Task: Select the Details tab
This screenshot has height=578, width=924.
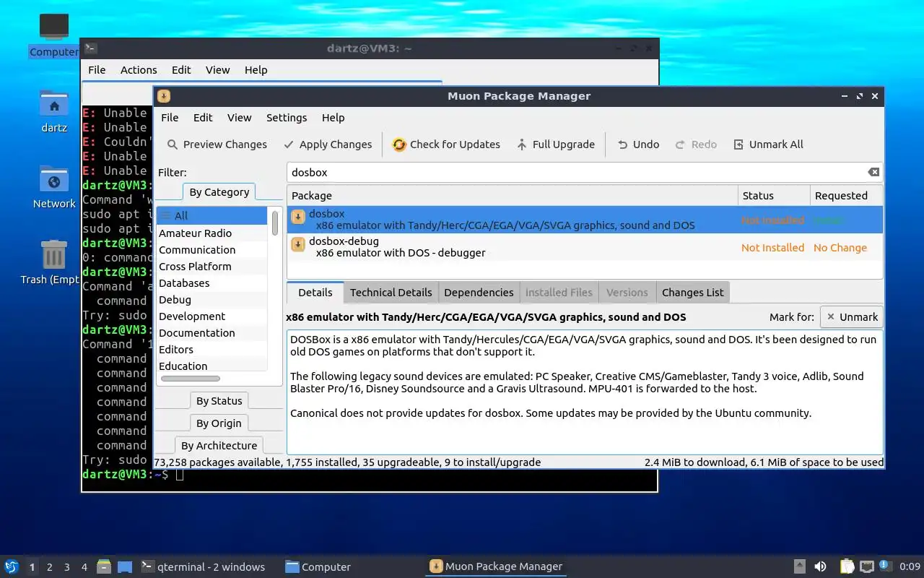Action: [x=315, y=293]
